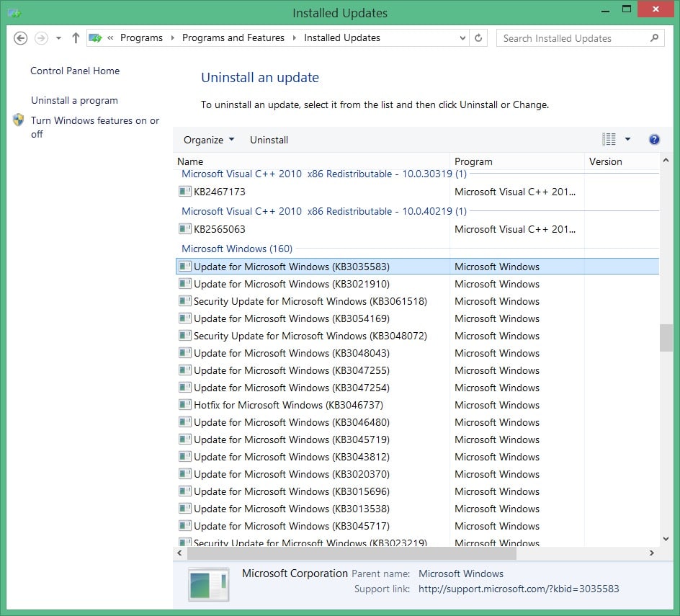Click the vertical scrollbar thumb
680x616 pixels.
(666, 337)
